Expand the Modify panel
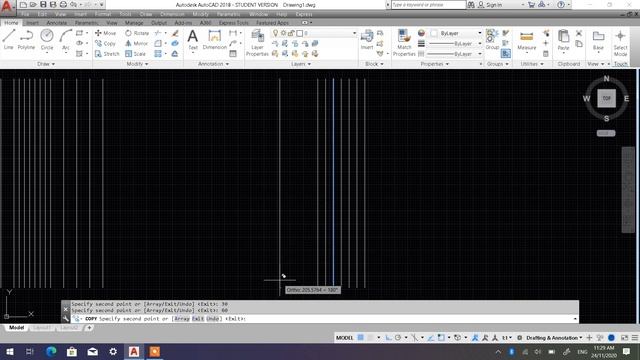 [x=137, y=64]
